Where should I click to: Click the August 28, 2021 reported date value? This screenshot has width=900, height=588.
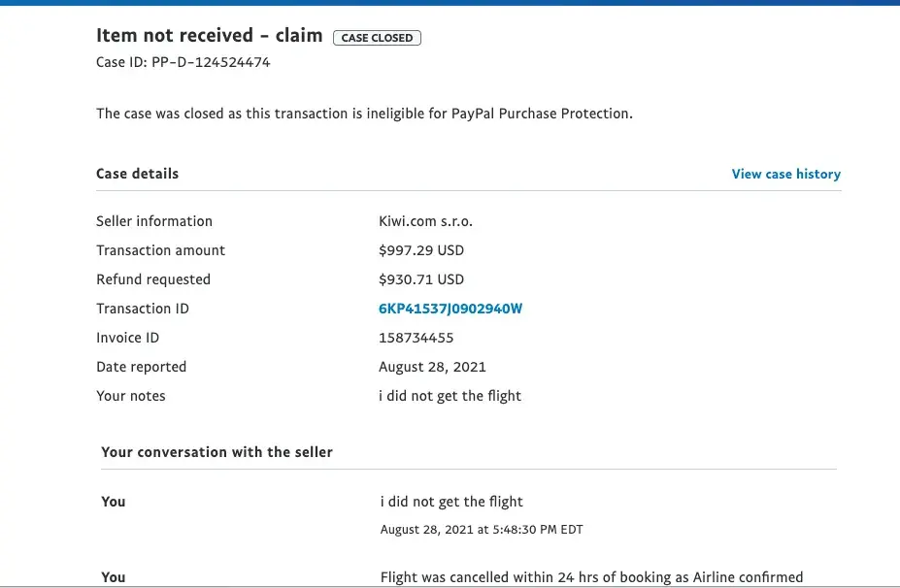point(432,367)
